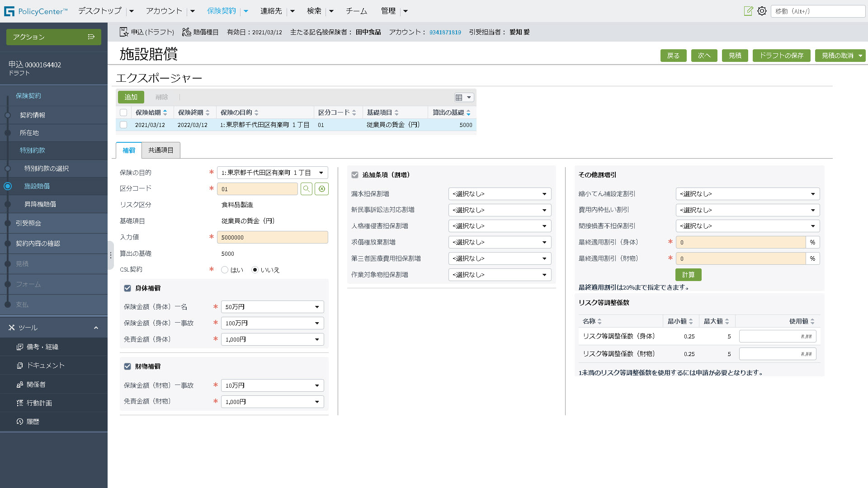Click the account number link 9341871819

pyautogui.click(x=445, y=32)
